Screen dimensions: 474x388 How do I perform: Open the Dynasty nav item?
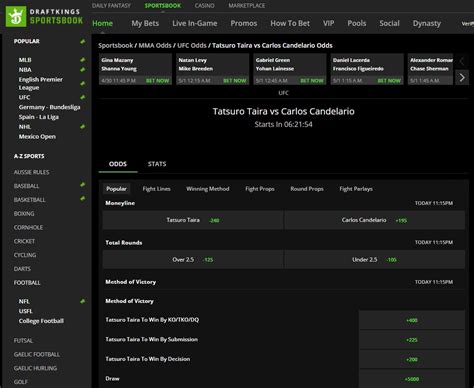(427, 23)
